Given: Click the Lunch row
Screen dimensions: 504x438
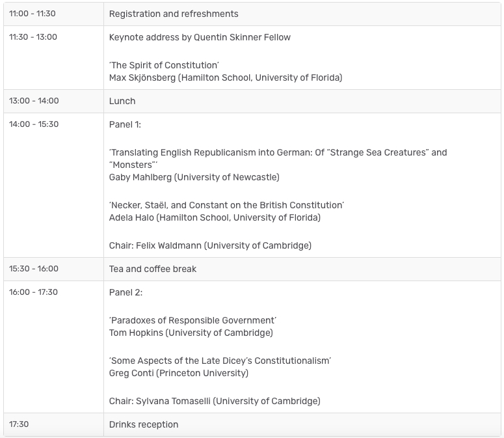Looking at the screenshot, I should [122, 101].
